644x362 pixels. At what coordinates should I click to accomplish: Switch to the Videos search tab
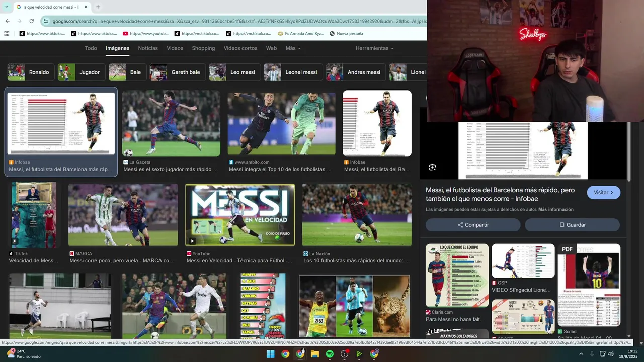click(175, 48)
